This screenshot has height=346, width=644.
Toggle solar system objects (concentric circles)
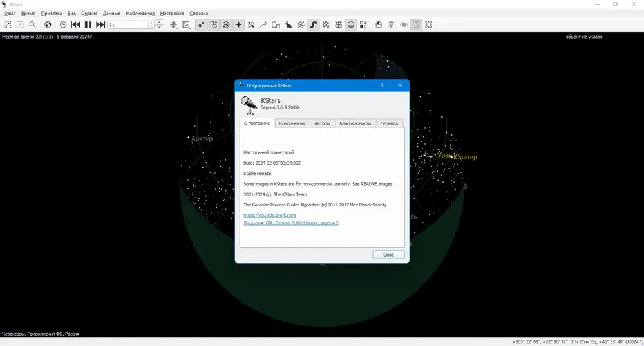pos(226,24)
